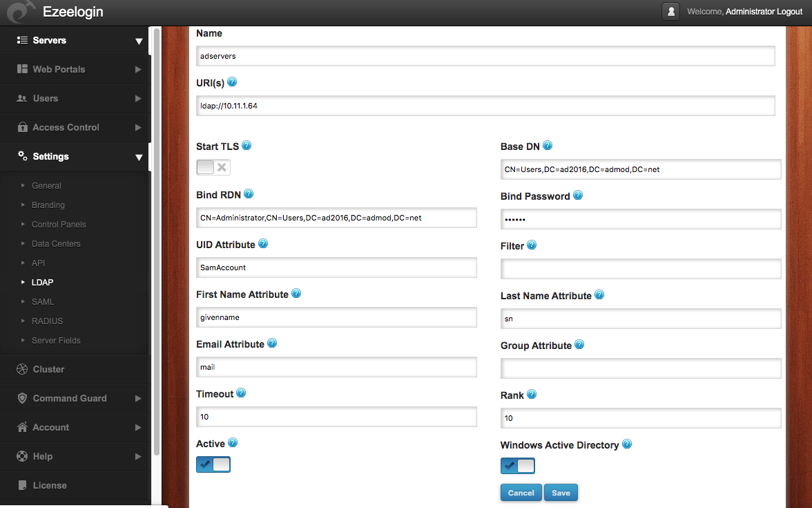Open the help icon beside URI(s)

point(232,82)
